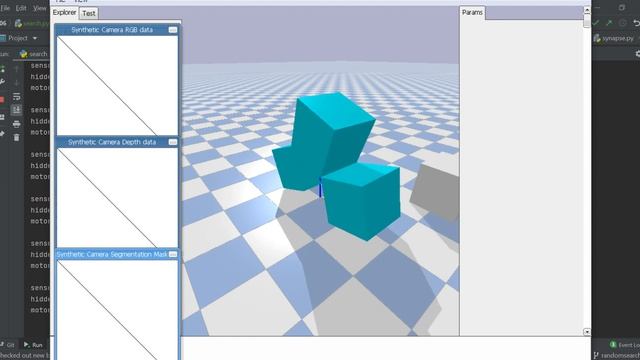Switch to the Explorer tab
This screenshot has height=360, width=640.
pos(64,13)
